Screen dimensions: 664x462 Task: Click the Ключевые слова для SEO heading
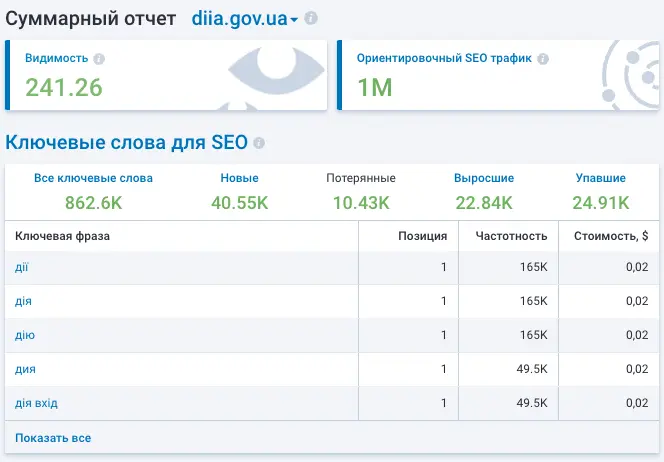click(x=126, y=143)
